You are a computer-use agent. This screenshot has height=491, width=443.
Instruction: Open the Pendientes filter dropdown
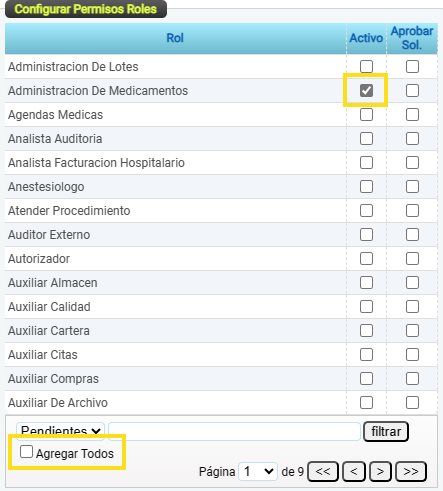(60, 431)
